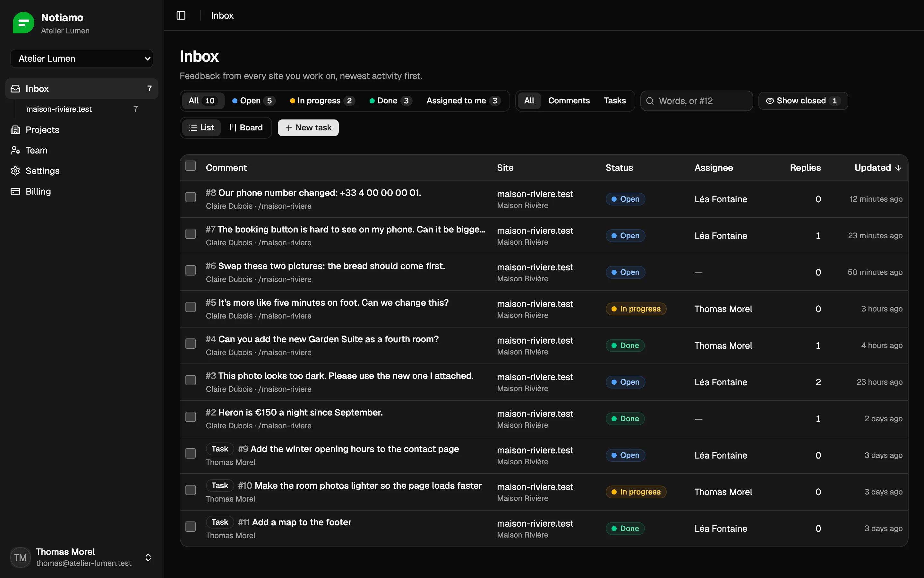924x578 pixels.
Task: Show Assigned to me items
Action: tap(463, 101)
